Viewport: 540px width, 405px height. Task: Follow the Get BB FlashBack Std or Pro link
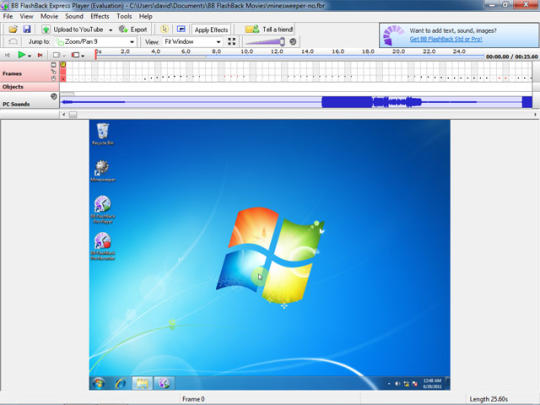(446, 39)
